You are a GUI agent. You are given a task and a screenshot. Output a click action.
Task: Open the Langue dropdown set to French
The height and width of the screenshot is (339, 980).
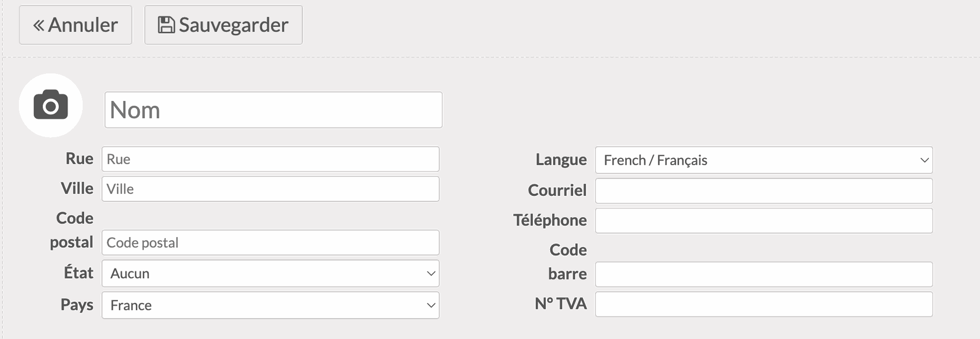pos(763,160)
